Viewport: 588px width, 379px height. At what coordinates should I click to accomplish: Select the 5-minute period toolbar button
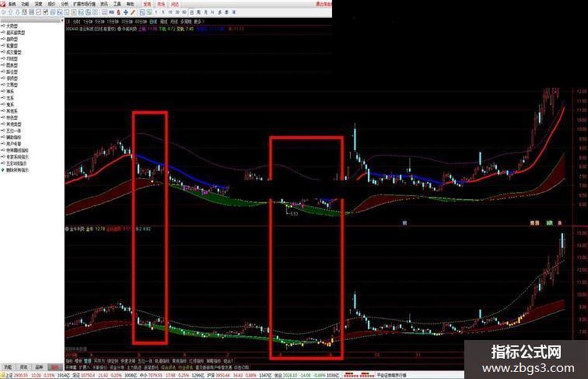click(163, 12)
